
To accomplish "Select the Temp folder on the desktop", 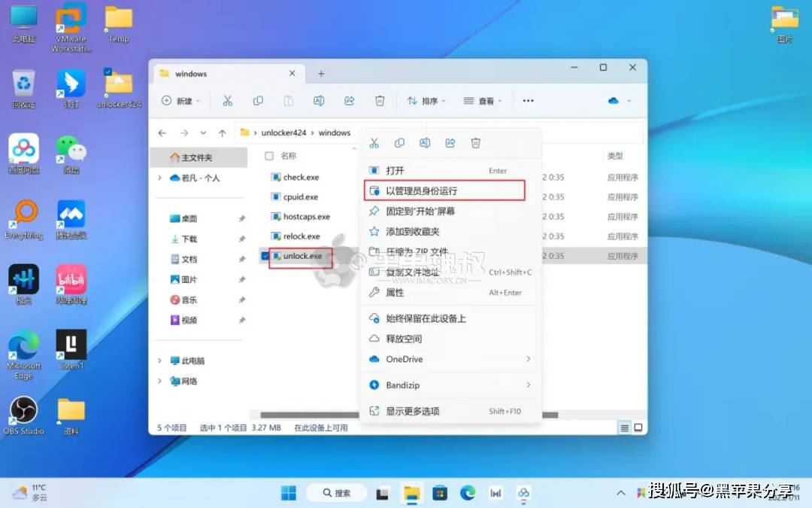I will 119,24.
